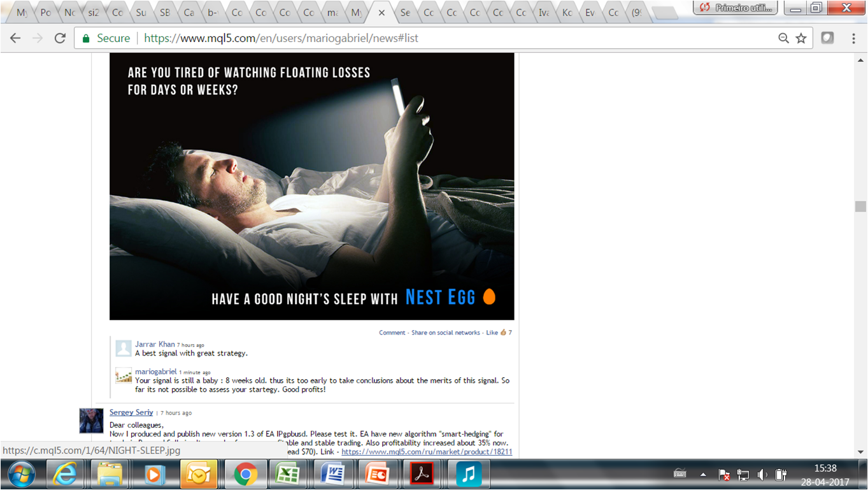
Task: Open the Windows Start menu
Action: (x=21, y=475)
